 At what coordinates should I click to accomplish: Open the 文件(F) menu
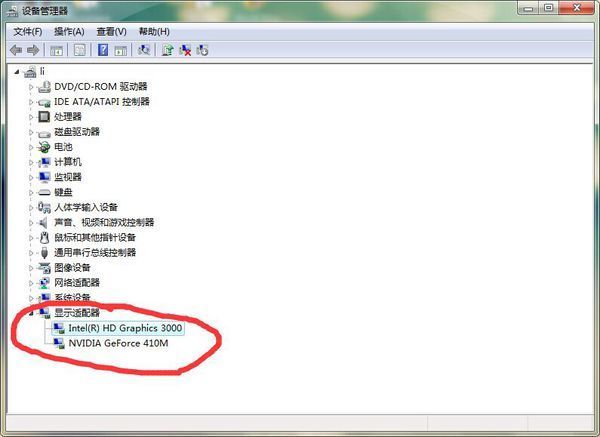pos(27,31)
